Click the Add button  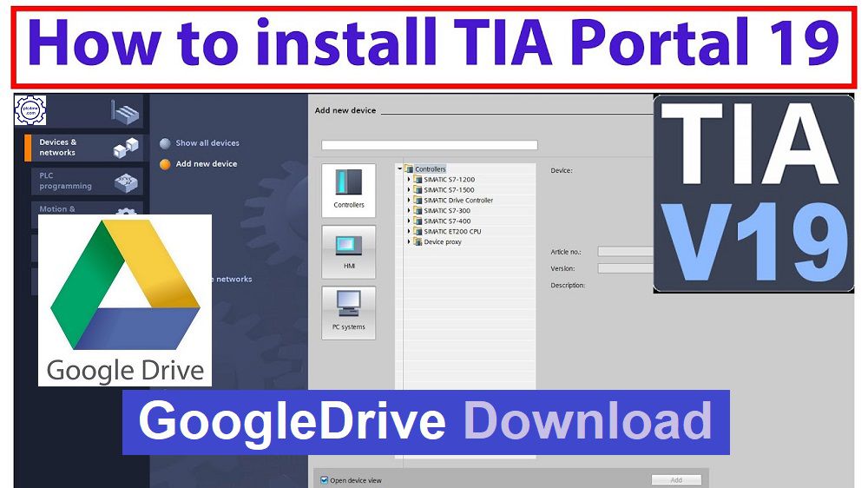click(676, 480)
